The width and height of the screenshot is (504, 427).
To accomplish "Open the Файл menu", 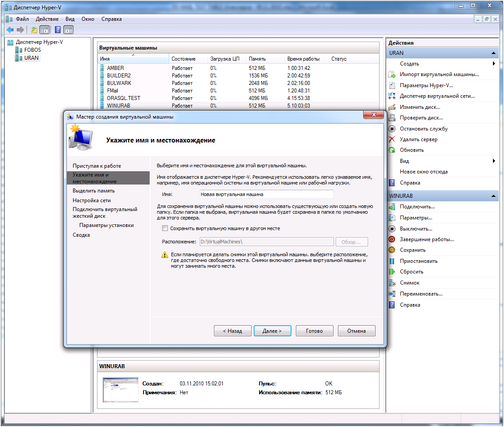I will click(22, 19).
